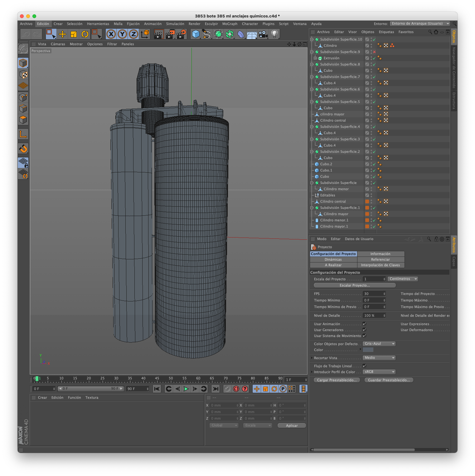Open the Gris-Azul color dropdown
The height and width of the screenshot is (476, 475).
[x=379, y=344]
